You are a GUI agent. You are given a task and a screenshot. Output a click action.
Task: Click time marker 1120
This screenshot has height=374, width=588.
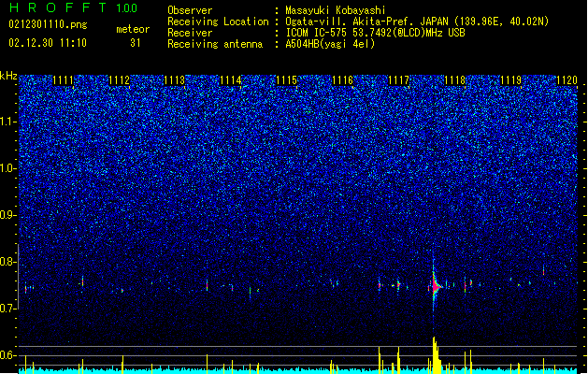point(566,80)
